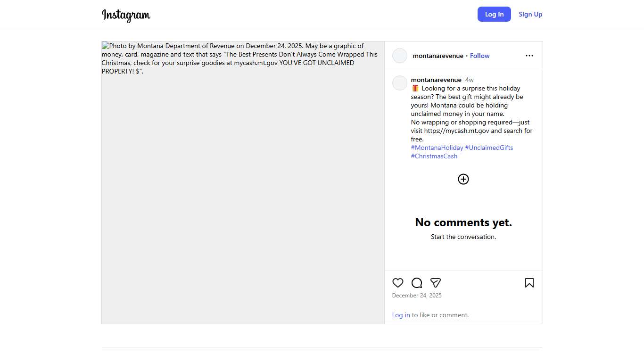The image size is (644, 362).
Task: Open the #ChristmasCash hashtag
Action: point(434,156)
